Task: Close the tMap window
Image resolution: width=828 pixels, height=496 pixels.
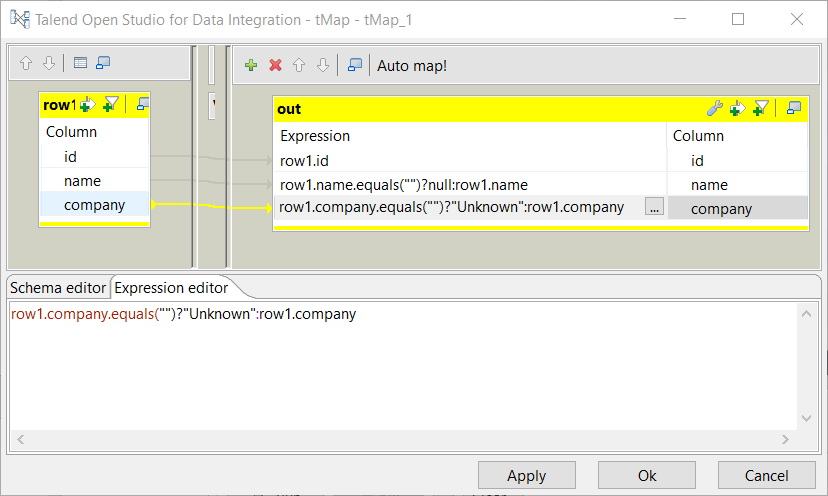Action: click(x=797, y=19)
